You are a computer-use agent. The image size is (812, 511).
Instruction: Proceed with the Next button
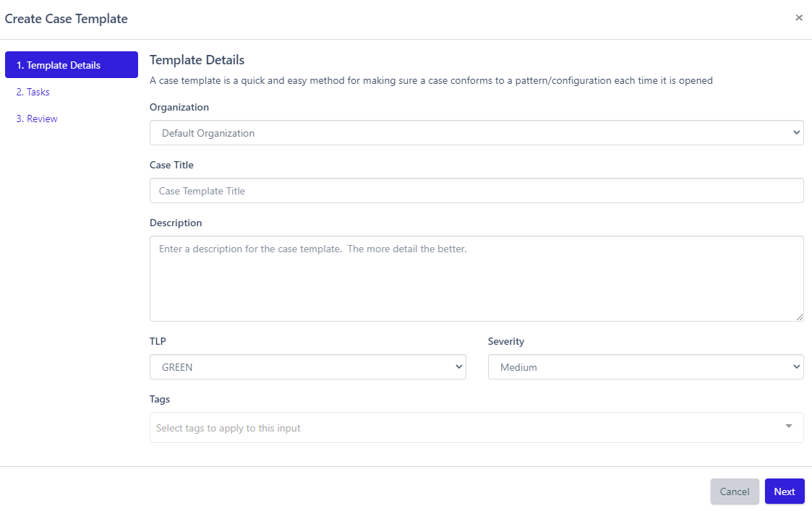coord(784,491)
